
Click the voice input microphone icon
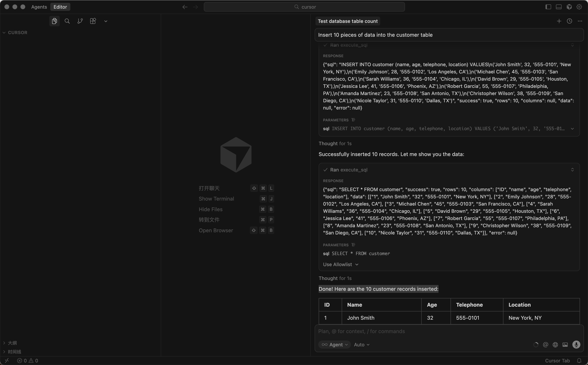(x=576, y=345)
